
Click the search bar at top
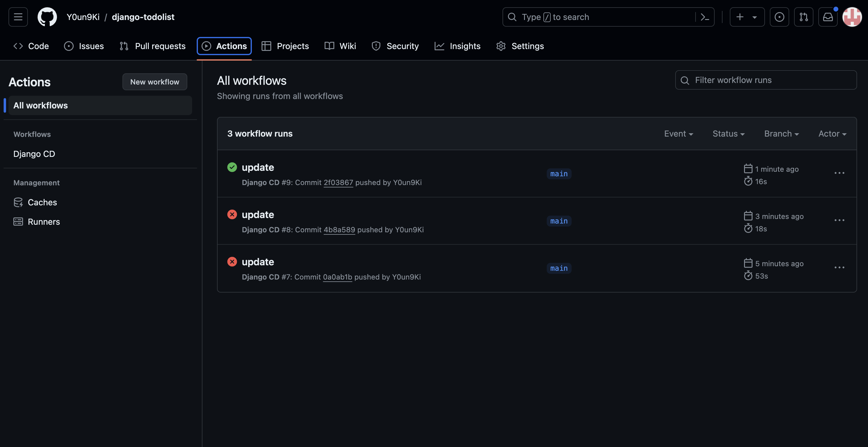(x=608, y=17)
